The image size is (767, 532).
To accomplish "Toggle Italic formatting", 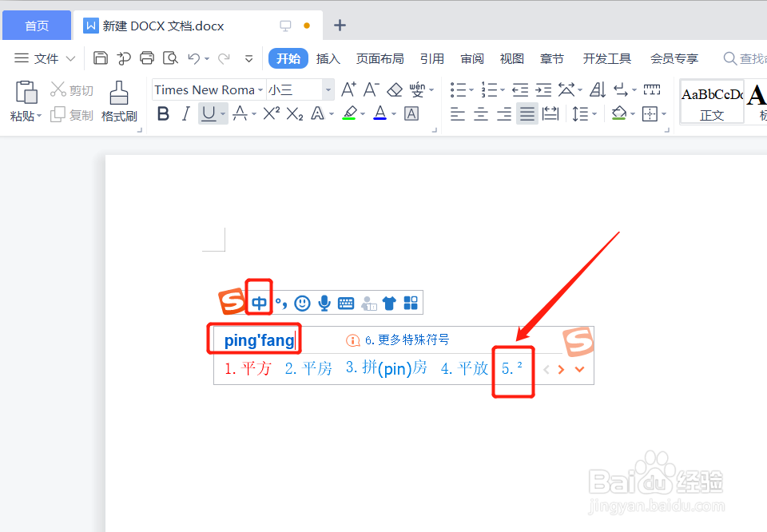I will pos(186,114).
